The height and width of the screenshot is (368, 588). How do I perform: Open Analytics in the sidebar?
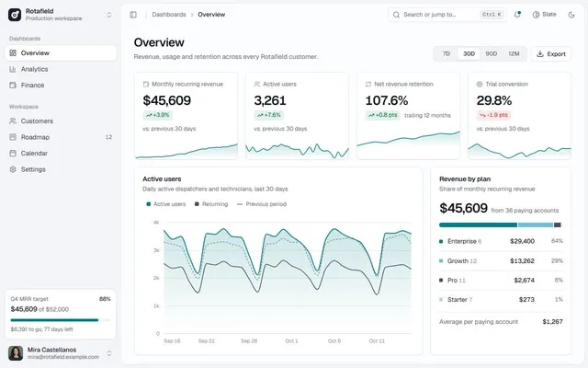click(x=61, y=69)
